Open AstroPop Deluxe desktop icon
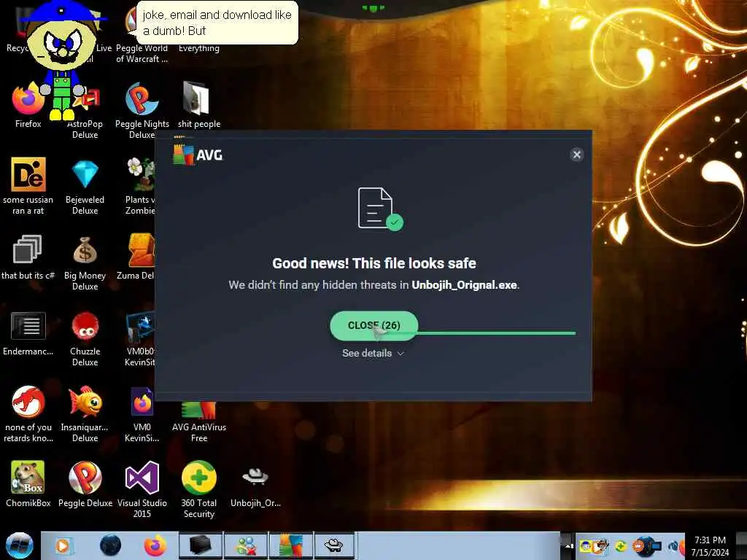 point(85,114)
